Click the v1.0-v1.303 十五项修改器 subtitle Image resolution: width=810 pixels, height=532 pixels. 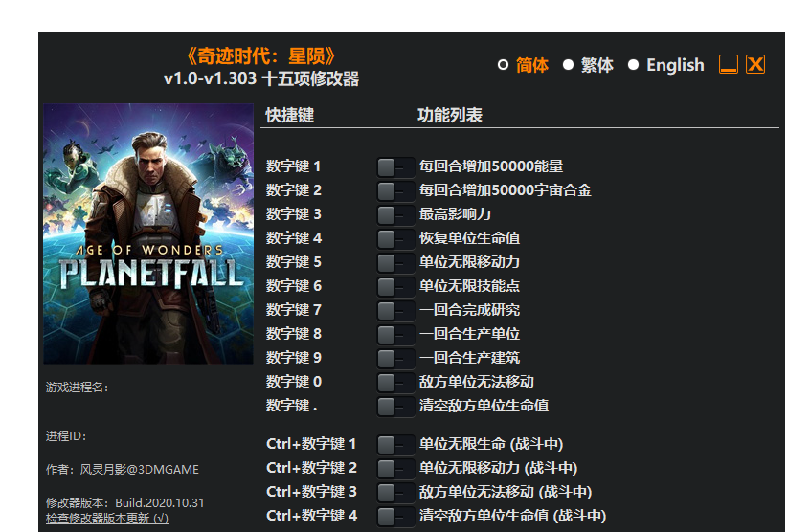click(x=261, y=79)
